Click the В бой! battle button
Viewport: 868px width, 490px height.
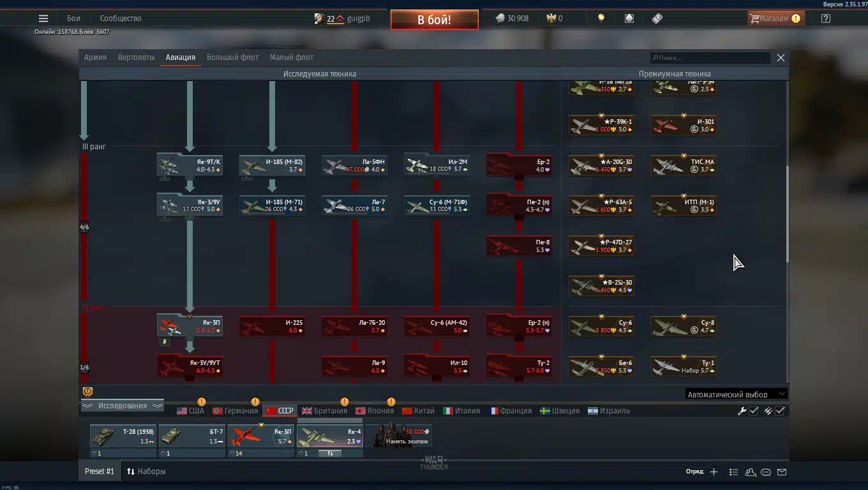[x=435, y=20]
